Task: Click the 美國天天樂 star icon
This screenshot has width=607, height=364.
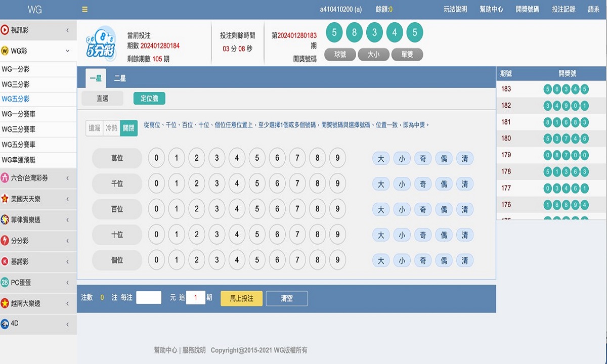Action: pos(5,199)
